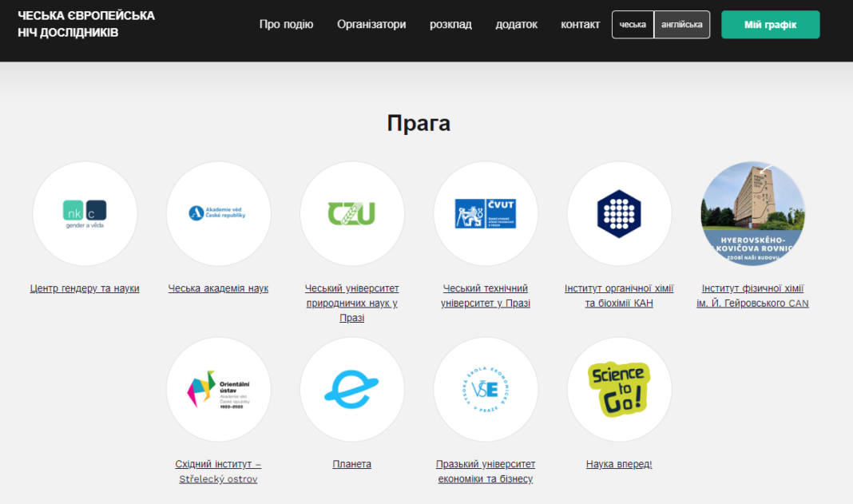The image size is (853, 504).
Task: Visit 'Інститут фізичної хімії ім. Й. Гейровського' link
Action: click(x=752, y=296)
